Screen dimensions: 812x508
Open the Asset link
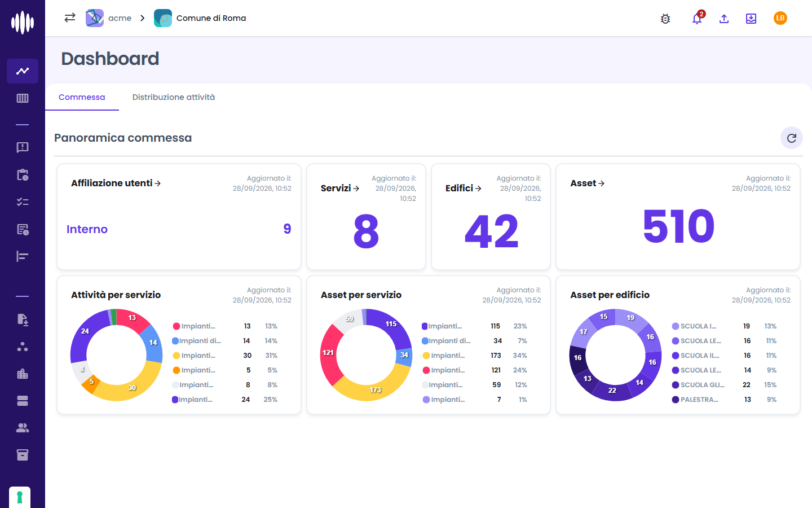(588, 183)
